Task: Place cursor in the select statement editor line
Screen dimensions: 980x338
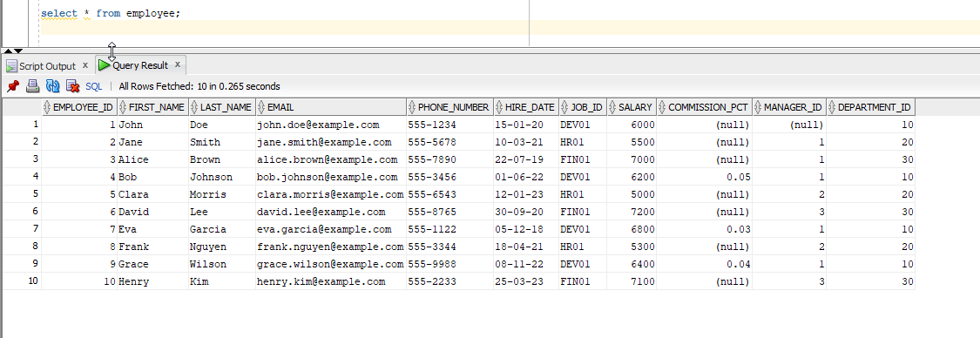Action: [111, 13]
